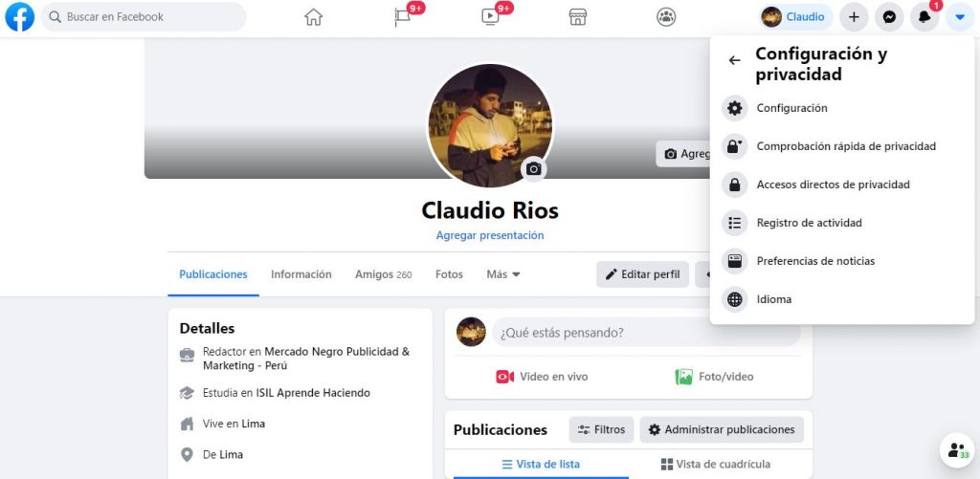Expand the Más profile tab dropdown
980x479 pixels.
pos(503,274)
